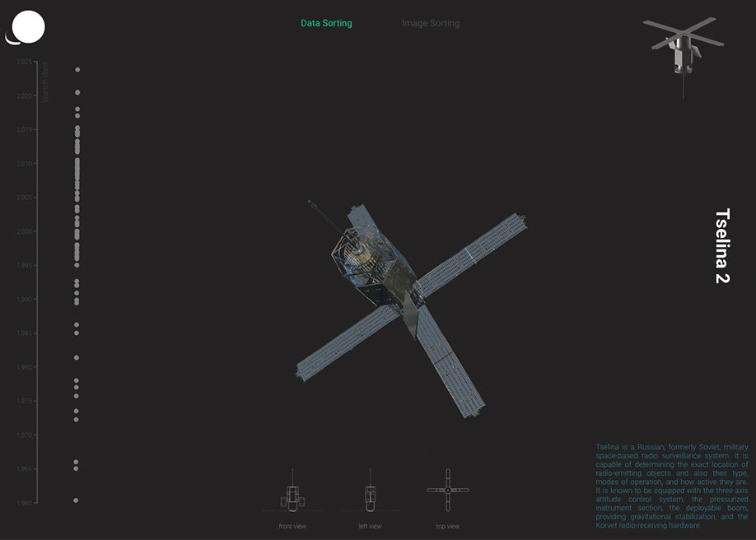Switch to the Image Sorting tab

click(x=431, y=23)
